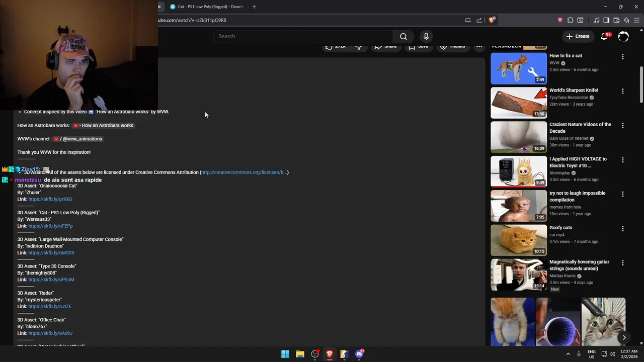644x362 pixels.
Task: Click Mattias Krantz channel name
Action: 562,276
